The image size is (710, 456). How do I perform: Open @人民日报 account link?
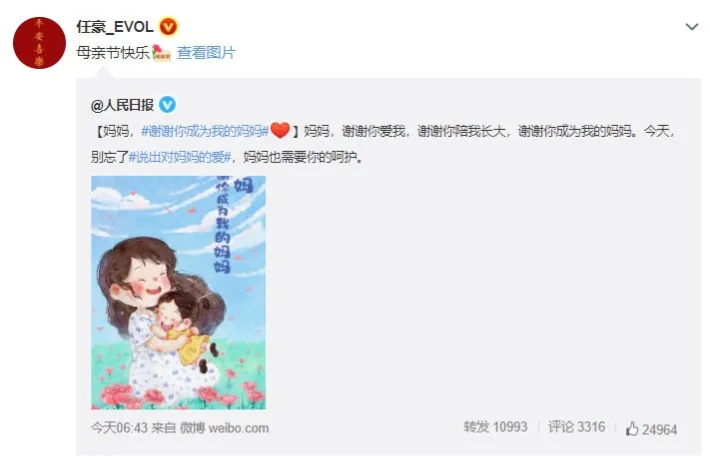(122, 105)
